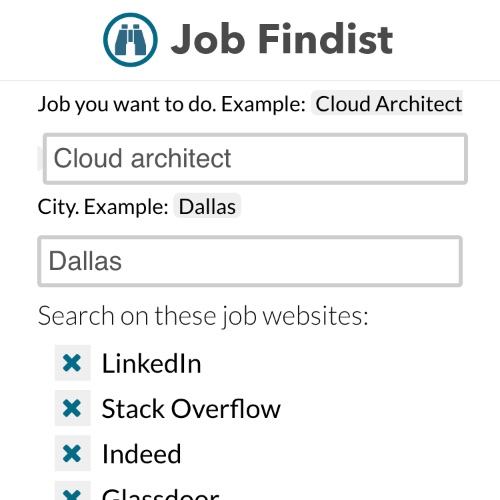Focus the job title input field
This screenshot has width=500, height=500.
255,159
